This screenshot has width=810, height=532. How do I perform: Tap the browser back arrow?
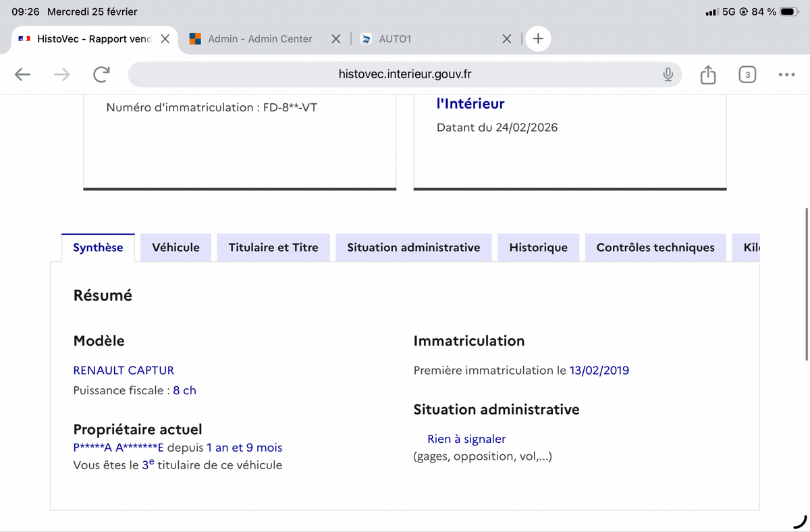point(22,74)
